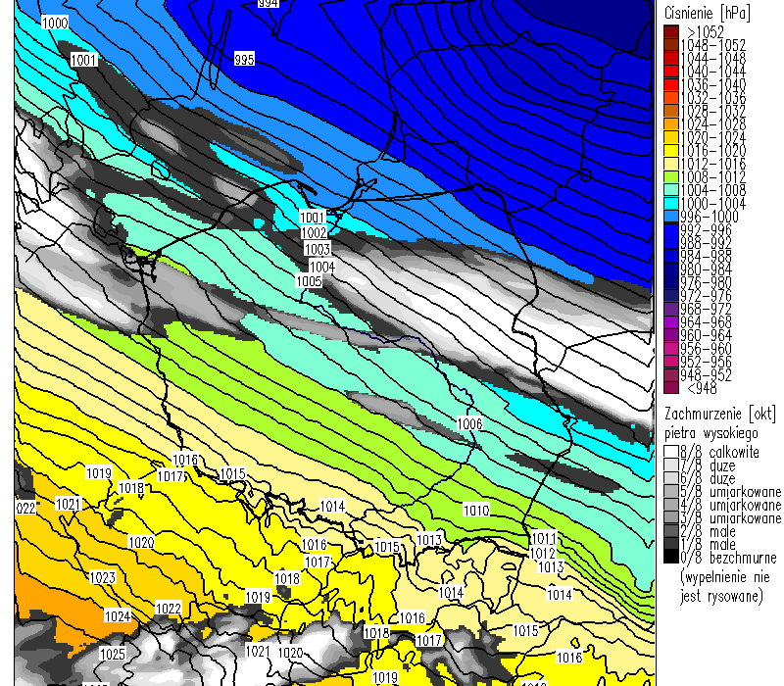Select the 1024-1028 hPa orange legend swatch

(671, 124)
